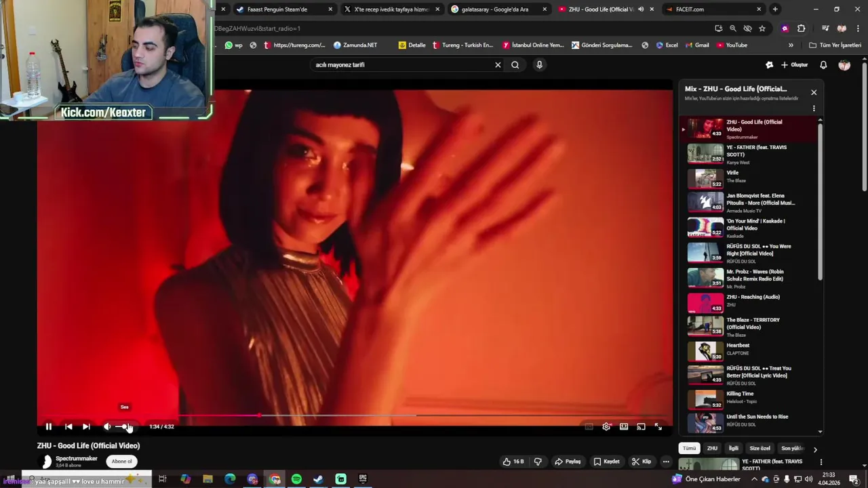The height and width of the screenshot is (488, 868).
Task: Open Steam from the taskbar
Action: [x=318, y=479]
